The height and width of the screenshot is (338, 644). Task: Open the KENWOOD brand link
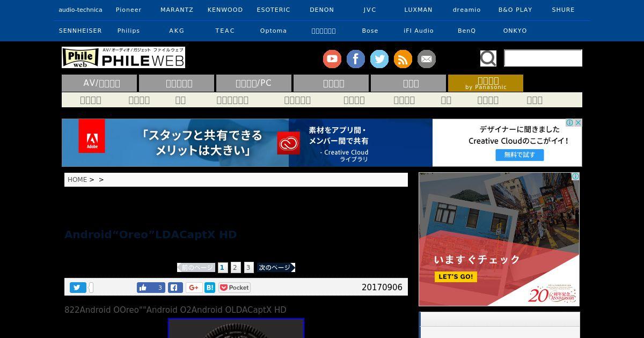[x=225, y=10]
